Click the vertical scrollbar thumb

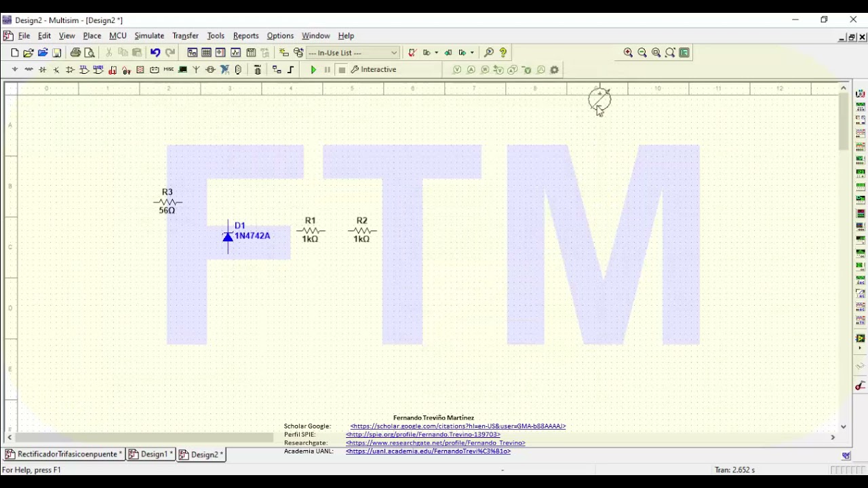844,122
